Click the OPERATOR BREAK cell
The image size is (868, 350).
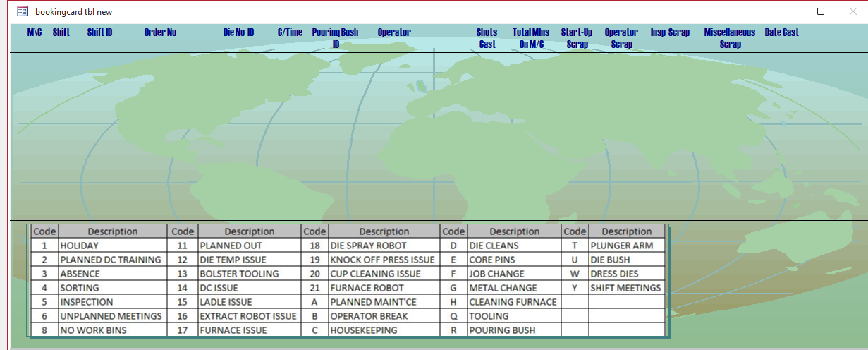tap(384, 316)
